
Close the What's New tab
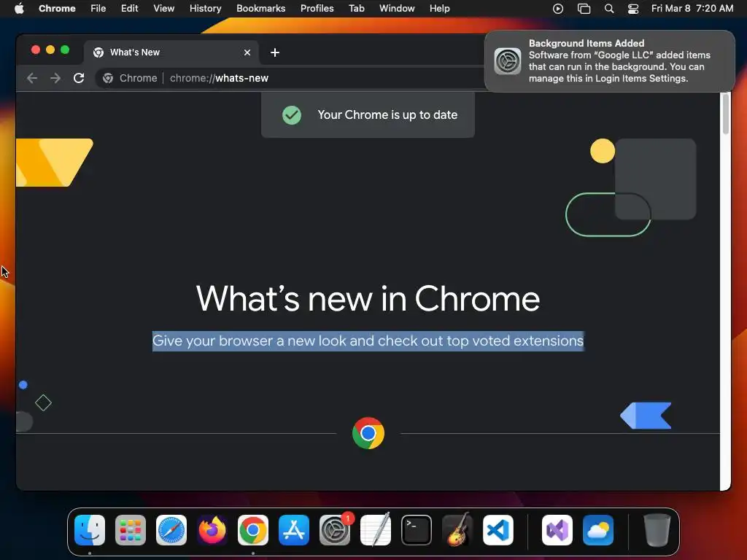247,52
